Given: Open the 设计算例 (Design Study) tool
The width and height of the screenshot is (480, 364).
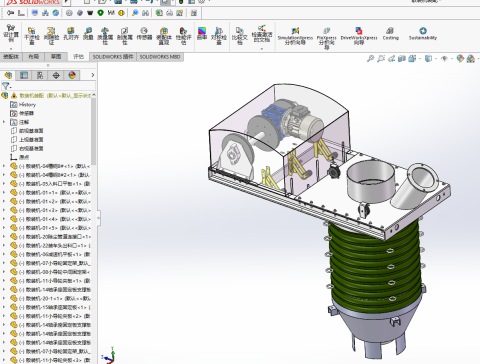Looking at the screenshot, I should 11,33.
